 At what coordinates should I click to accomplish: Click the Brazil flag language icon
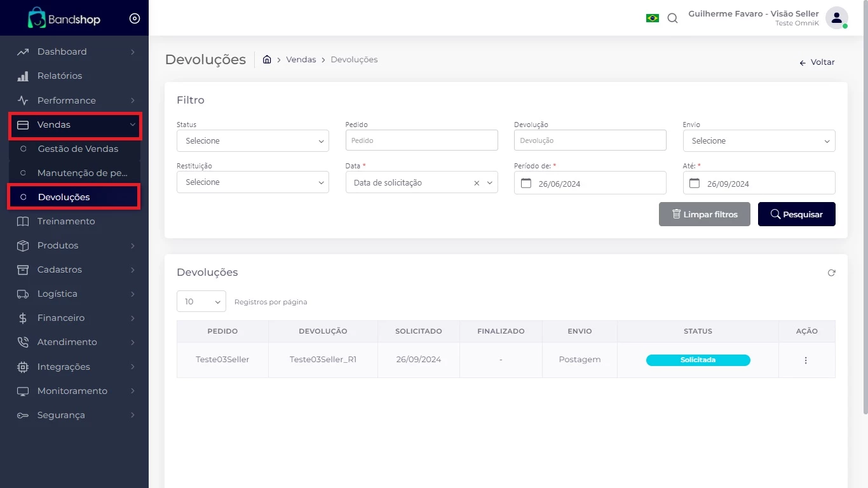pyautogui.click(x=652, y=18)
